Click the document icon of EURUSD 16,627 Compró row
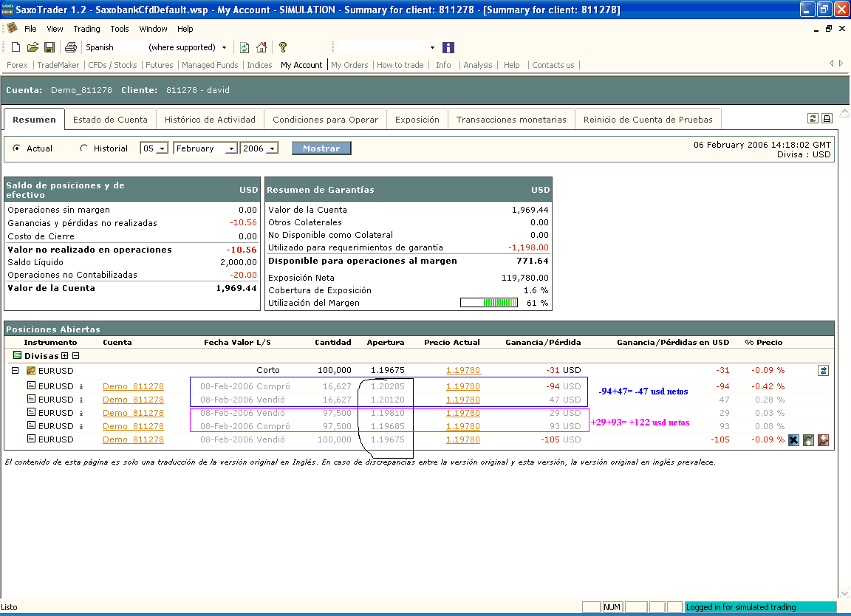 click(x=32, y=386)
